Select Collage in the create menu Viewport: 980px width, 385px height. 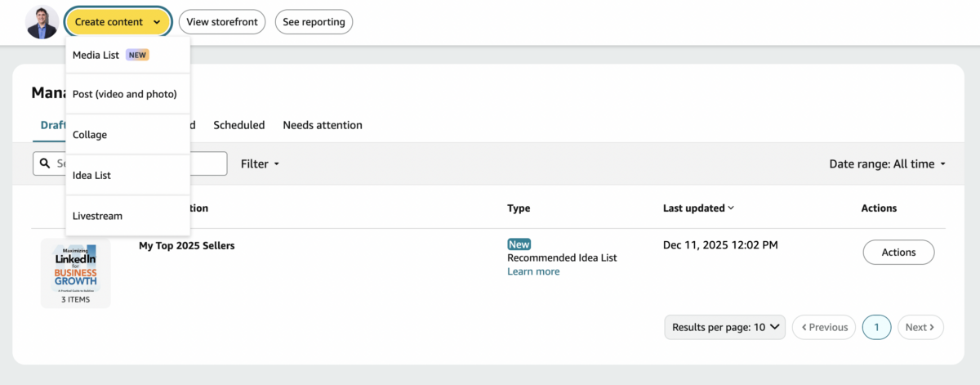point(127,135)
